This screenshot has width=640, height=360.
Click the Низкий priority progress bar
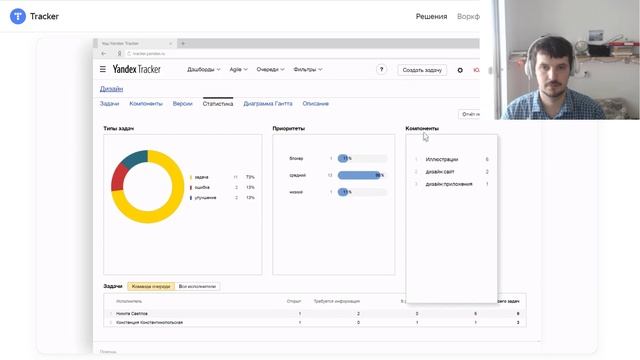click(x=362, y=192)
